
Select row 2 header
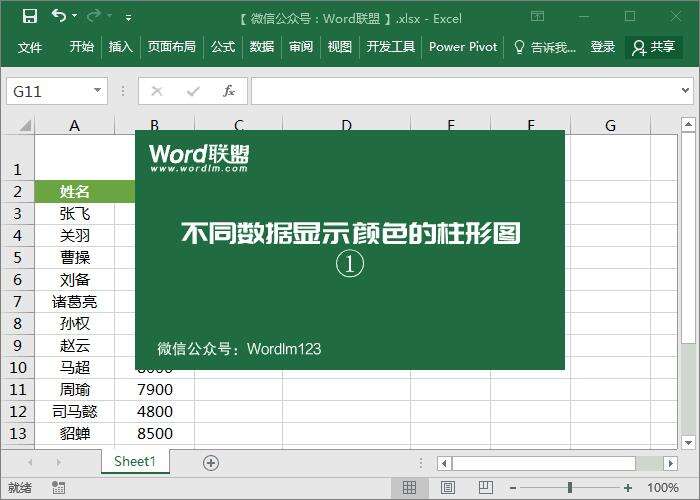pos(17,192)
